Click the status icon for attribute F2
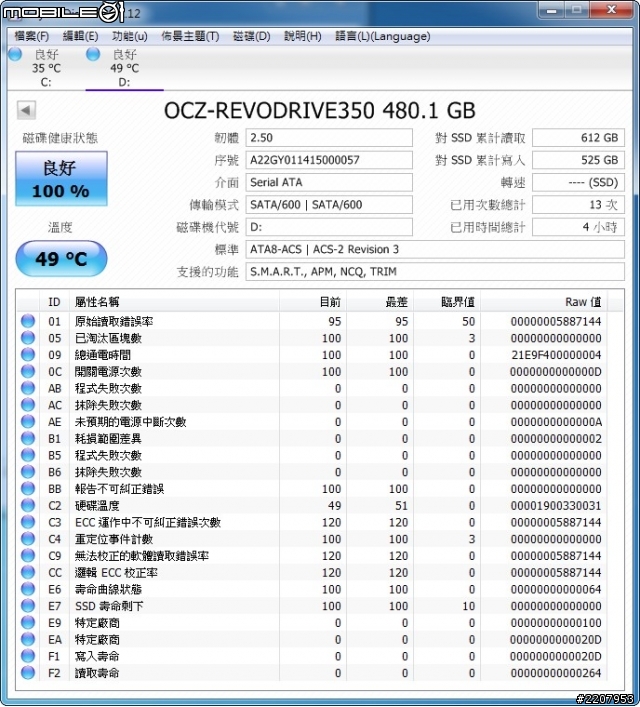The width and height of the screenshot is (640, 707). click(x=28, y=673)
